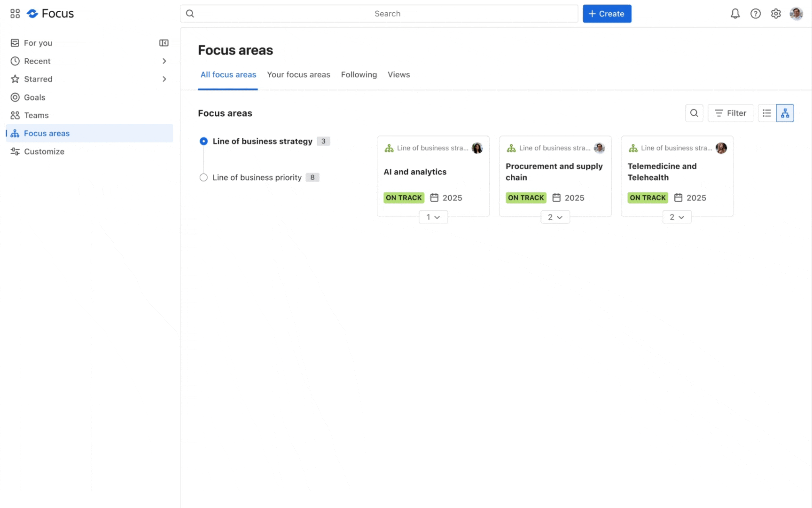
Task: Open the settings gear icon
Action: click(776, 14)
